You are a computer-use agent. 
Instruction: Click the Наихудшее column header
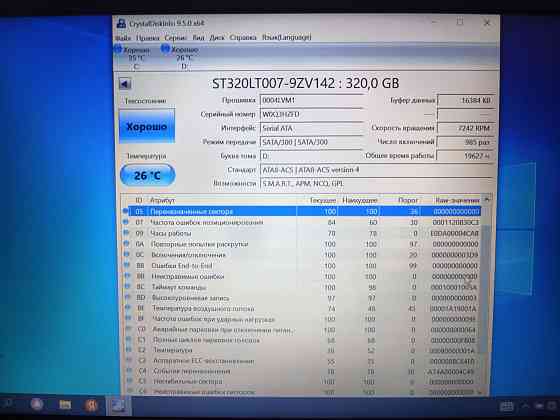pyautogui.click(x=360, y=200)
